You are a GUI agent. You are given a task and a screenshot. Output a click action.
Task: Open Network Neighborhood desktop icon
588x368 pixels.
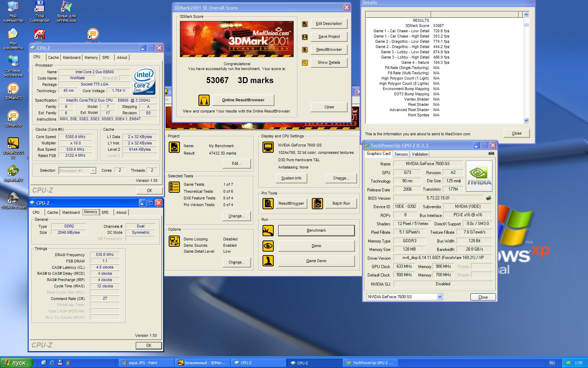[13, 66]
